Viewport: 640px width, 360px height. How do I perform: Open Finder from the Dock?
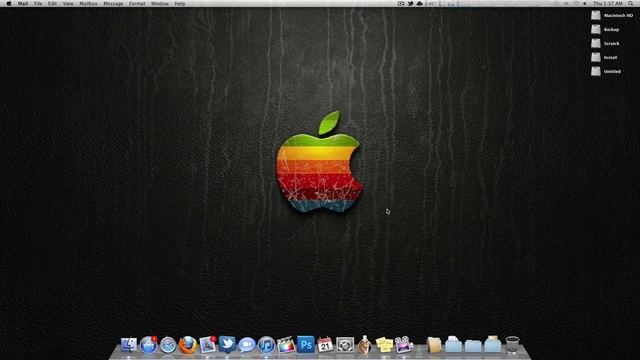[129, 344]
